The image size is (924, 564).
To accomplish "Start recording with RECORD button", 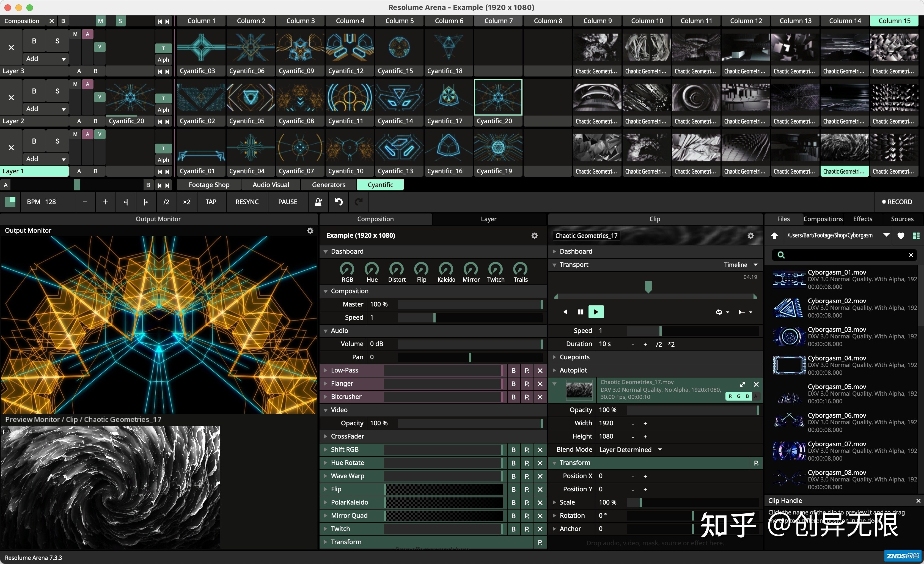I will coord(897,202).
